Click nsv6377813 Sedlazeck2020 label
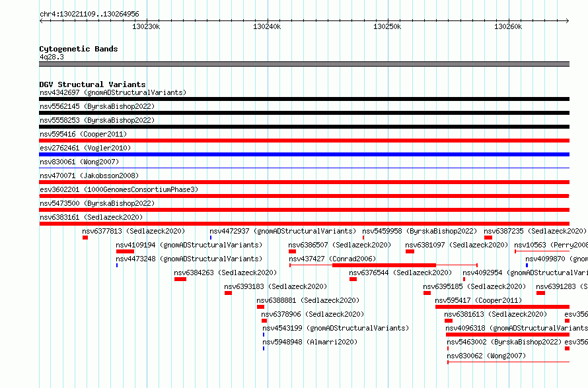Viewport: 588px width, 388px height. 133,231
